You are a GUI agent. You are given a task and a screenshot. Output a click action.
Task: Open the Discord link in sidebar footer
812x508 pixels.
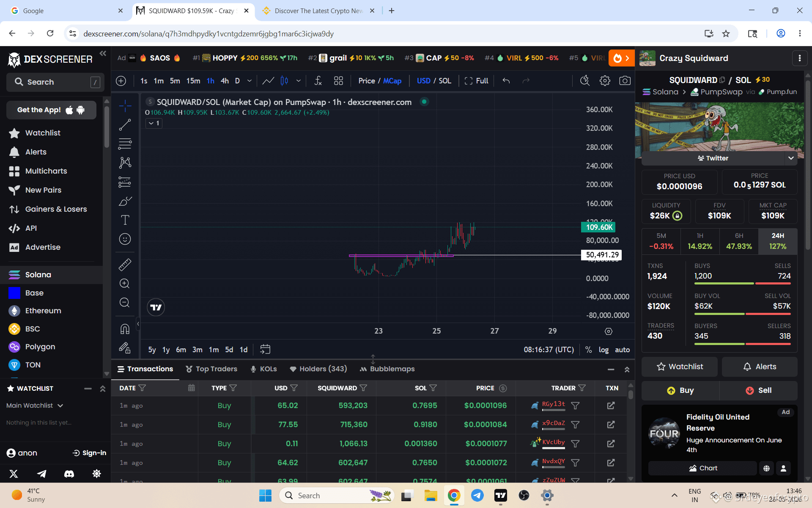tap(69, 473)
